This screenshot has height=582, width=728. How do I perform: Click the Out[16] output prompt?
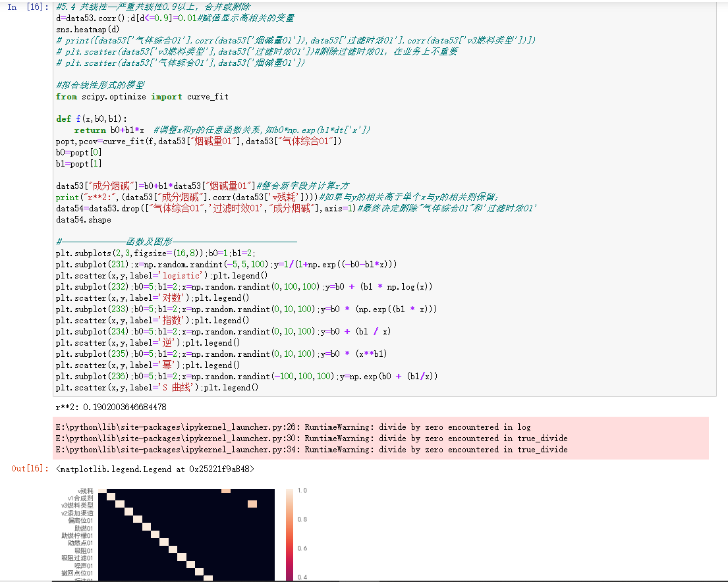tap(30, 469)
